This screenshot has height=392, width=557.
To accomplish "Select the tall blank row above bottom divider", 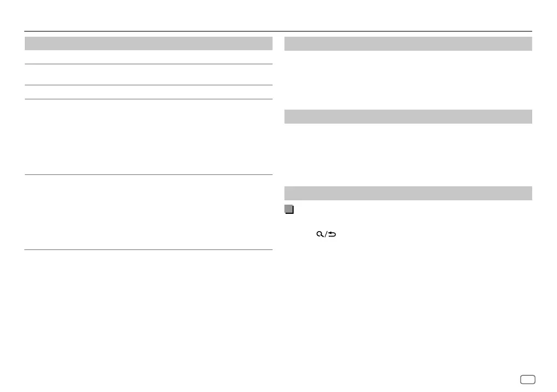I will click(x=148, y=212).
